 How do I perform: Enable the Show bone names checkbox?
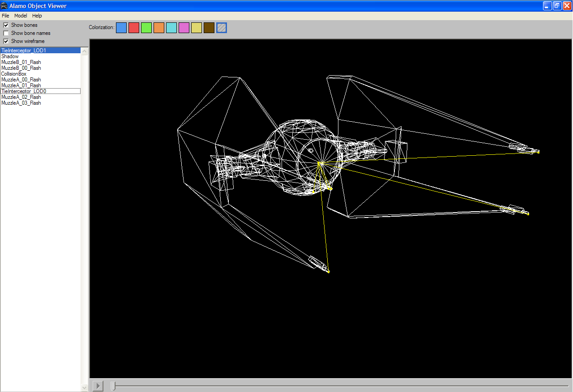[6, 33]
